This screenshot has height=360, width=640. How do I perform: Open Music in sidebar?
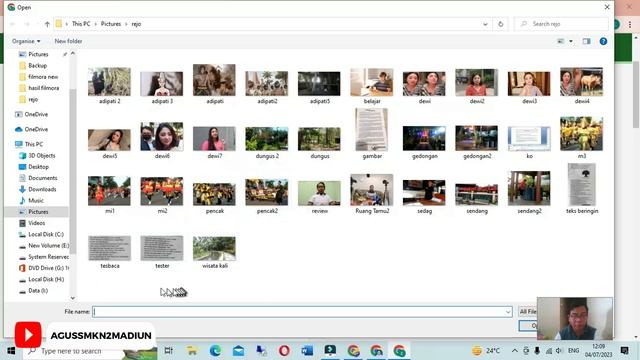click(x=36, y=200)
